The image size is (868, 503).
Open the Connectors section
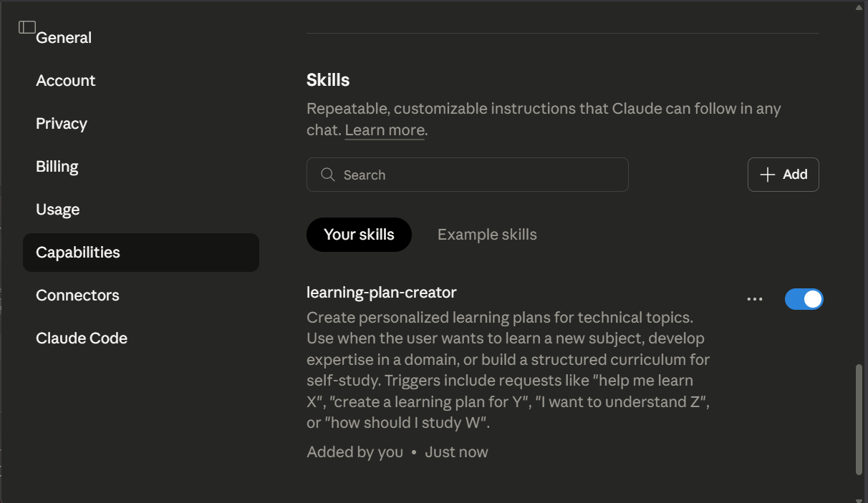77,296
